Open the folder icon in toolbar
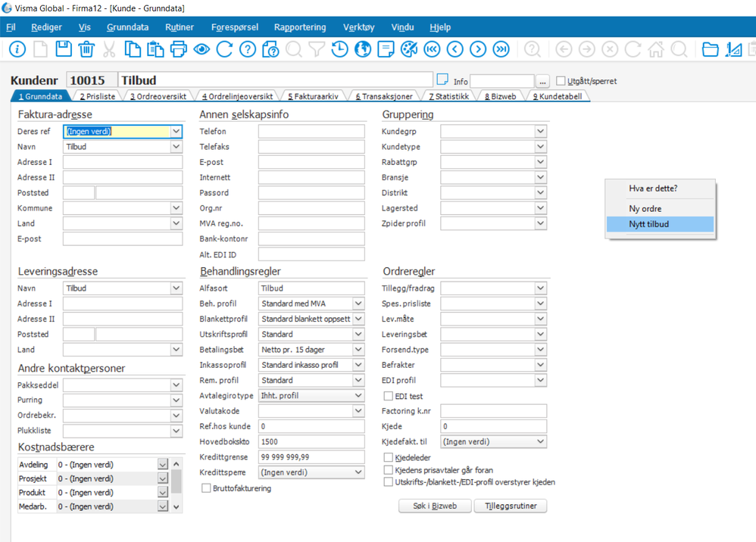The image size is (756, 542). pos(710,50)
